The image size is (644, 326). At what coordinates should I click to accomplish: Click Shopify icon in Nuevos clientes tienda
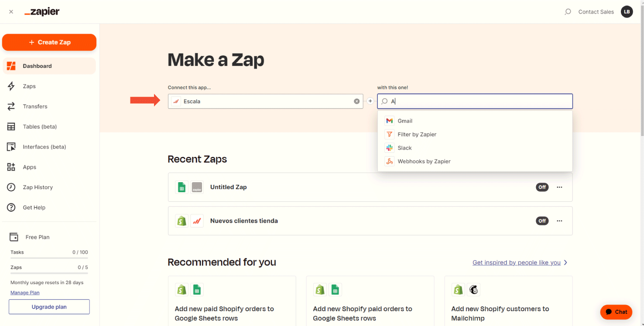(x=182, y=221)
